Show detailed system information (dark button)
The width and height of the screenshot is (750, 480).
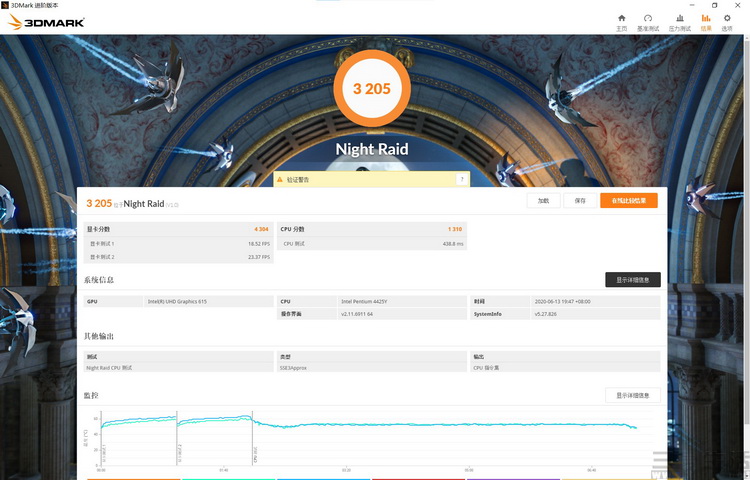[633, 280]
